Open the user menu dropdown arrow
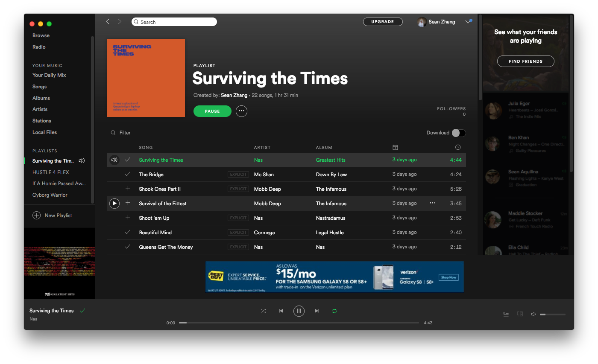 pos(467,22)
